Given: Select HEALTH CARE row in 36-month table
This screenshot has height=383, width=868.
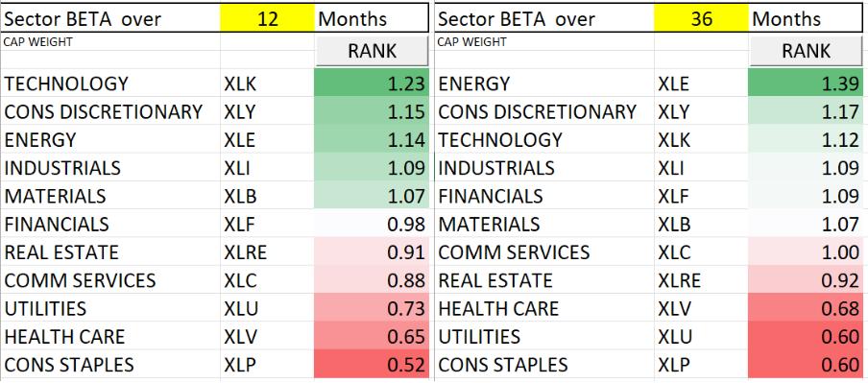Looking at the screenshot, I should 649,308.
